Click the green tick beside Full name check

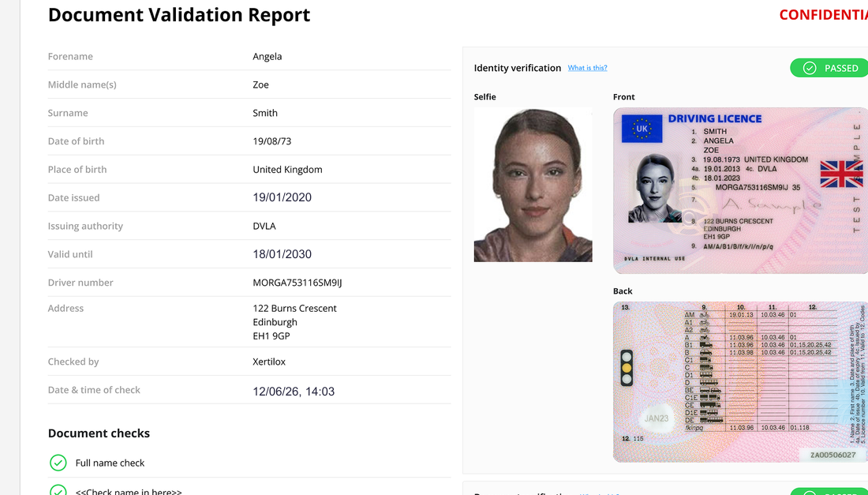click(58, 463)
